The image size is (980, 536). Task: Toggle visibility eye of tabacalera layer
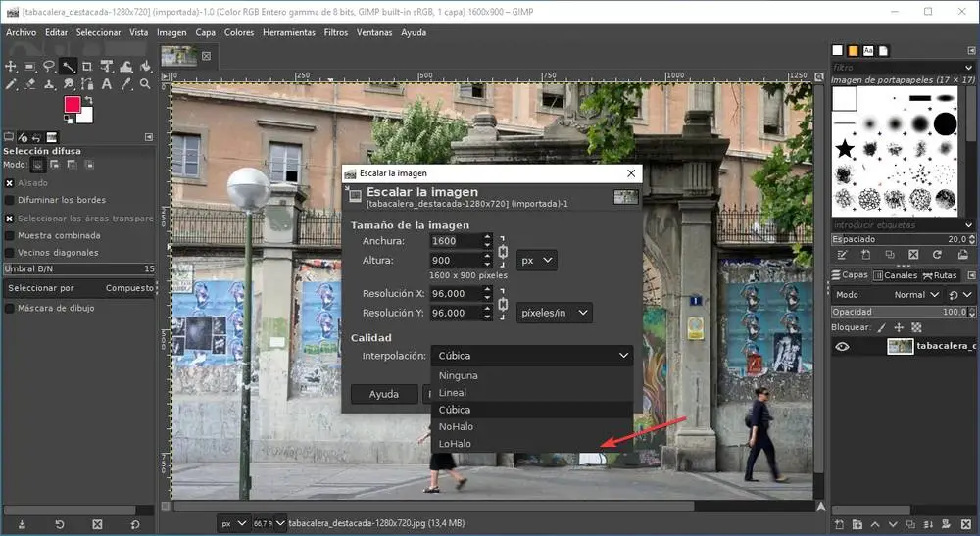[x=842, y=346]
